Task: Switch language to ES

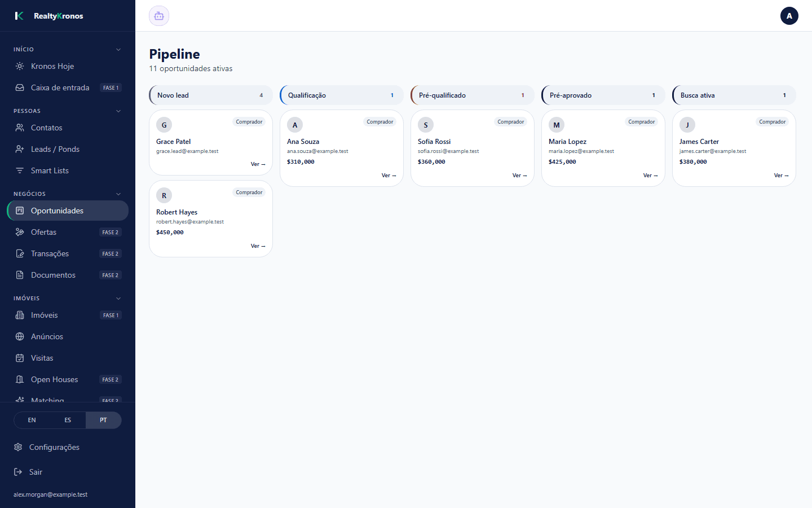Action: 68,420
